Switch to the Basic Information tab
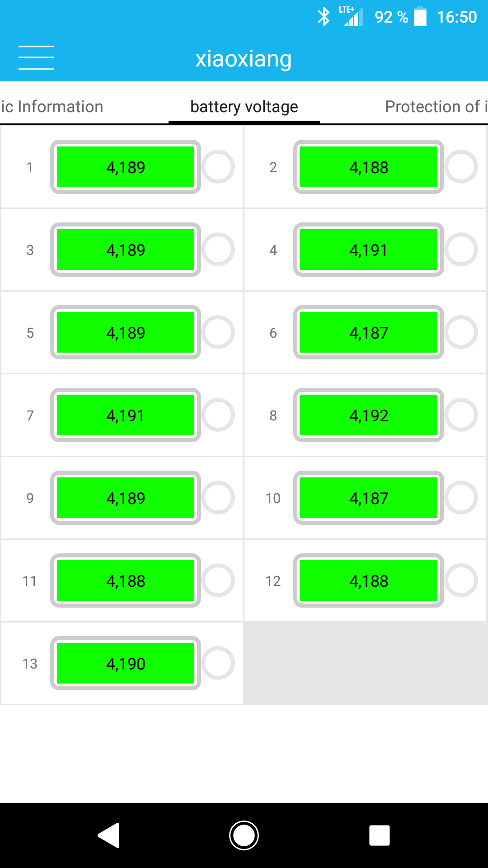The image size is (488, 868). pos(52,107)
